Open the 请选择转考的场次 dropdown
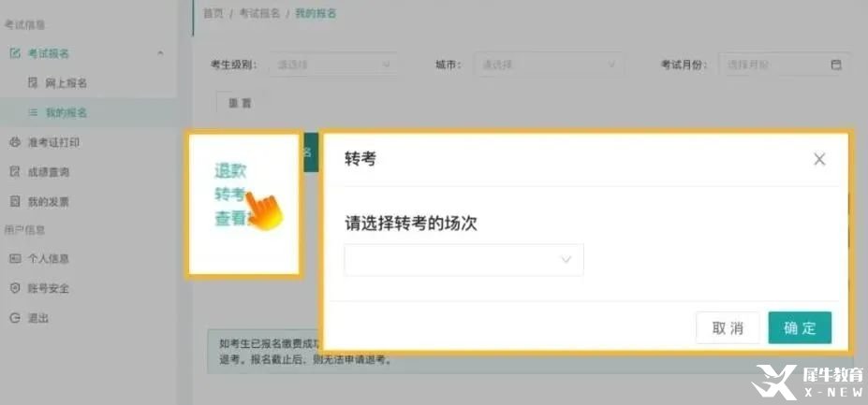The width and height of the screenshot is (868, 405). point(463,259)
